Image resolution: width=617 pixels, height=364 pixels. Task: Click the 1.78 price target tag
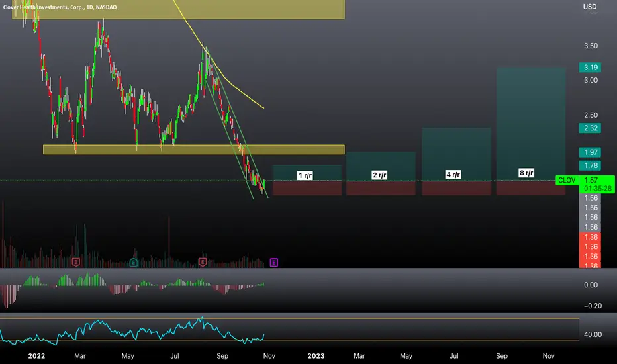[x=590, y=165]
